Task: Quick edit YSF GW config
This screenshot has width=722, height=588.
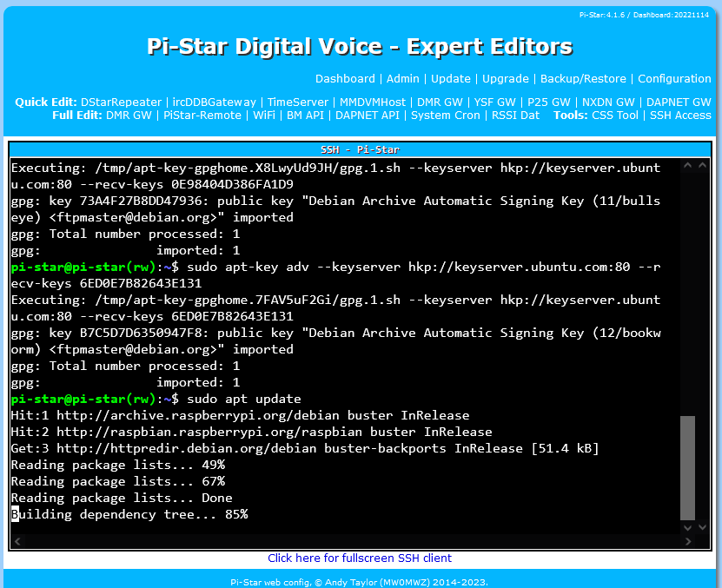Action: pyautogui.click(x=495, y=102)
